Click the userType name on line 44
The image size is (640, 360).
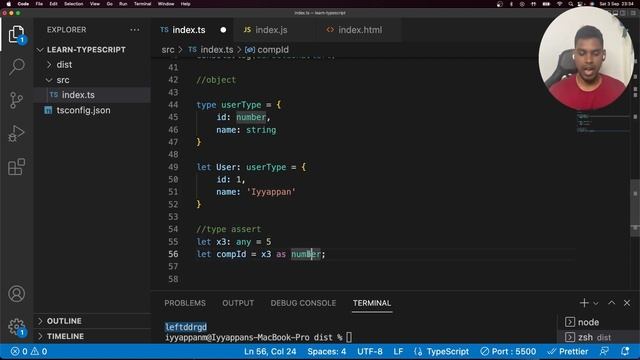pyautogui.click(x=241, y=105)
